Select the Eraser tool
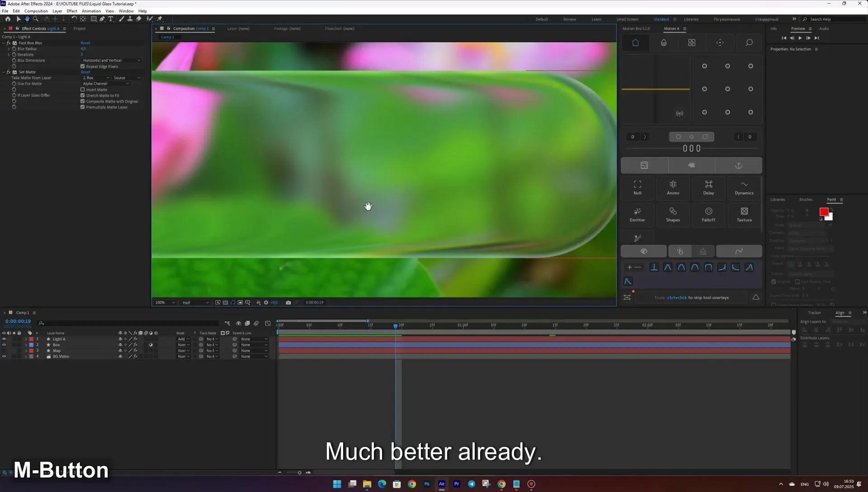868x492 pixels. click(x=139, y=19)
